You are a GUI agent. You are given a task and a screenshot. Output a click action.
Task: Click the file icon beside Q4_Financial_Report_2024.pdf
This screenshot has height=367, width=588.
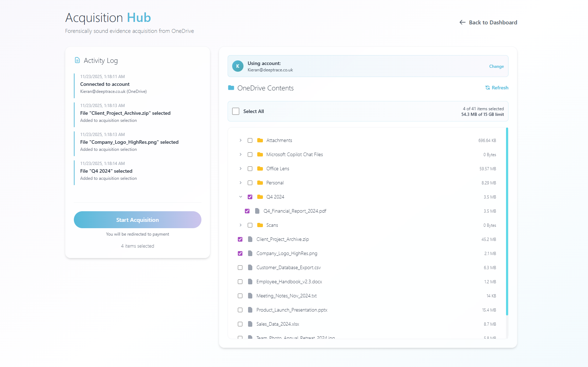tap(257, 211)
